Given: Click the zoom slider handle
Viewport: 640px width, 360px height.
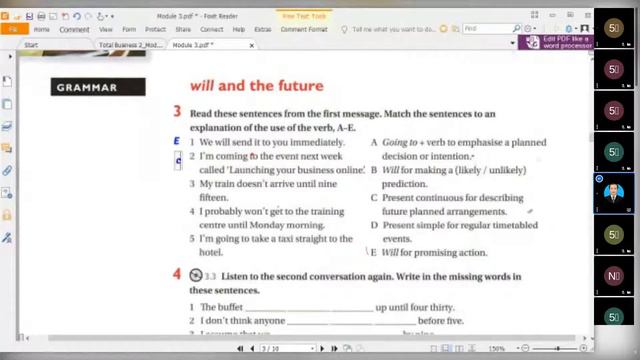Looking at the screenshot, I should click(x=558, y=348).
